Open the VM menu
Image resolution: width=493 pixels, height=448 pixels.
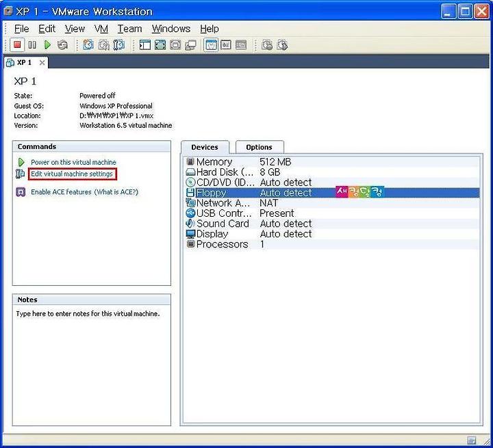point(101,29)
